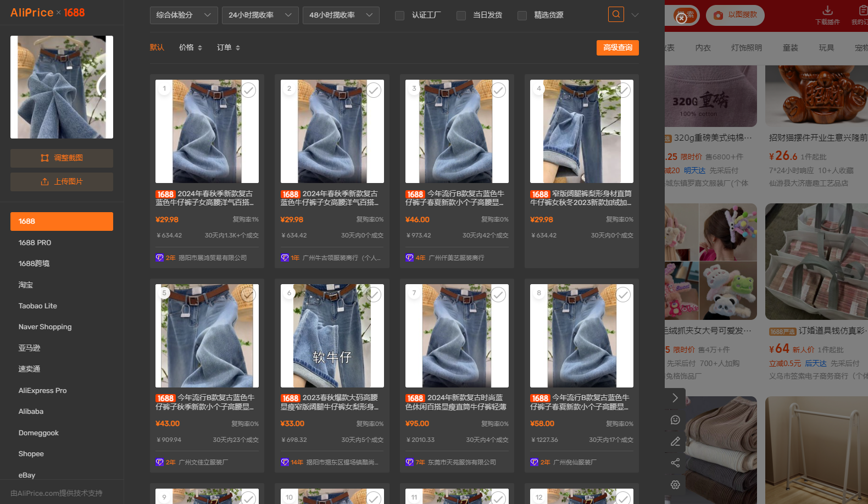The height and width of the screenshot is (504, 868).
Task: Close the floating badge with X
Action: coord(681,18)
